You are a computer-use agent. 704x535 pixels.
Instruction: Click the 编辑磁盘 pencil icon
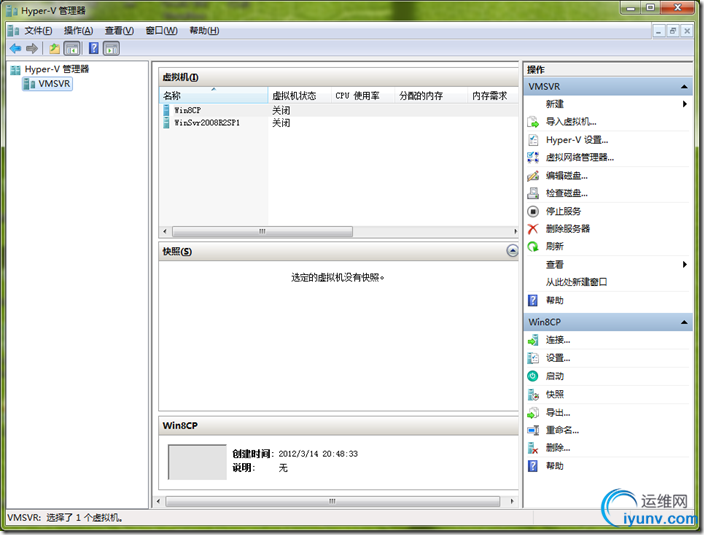[533, 175]
